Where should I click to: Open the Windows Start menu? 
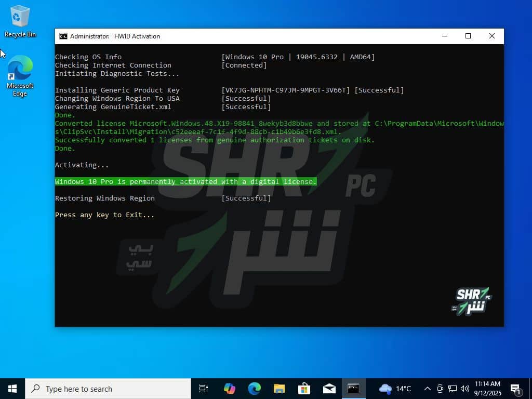(12, 389)
